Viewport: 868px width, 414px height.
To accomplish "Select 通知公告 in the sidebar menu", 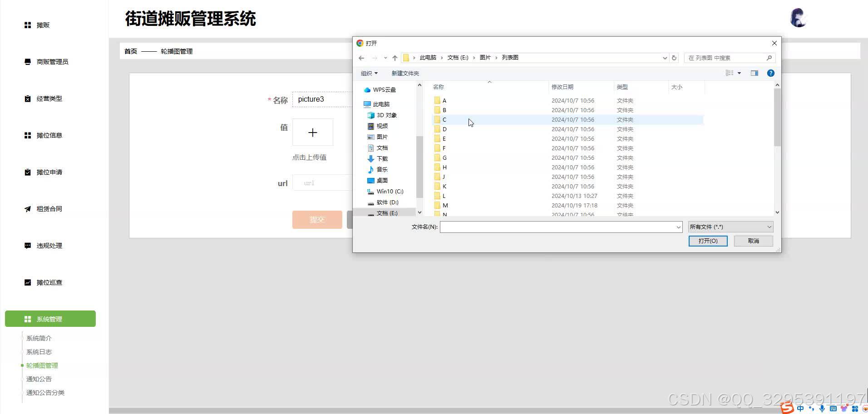I will (38, 379).
